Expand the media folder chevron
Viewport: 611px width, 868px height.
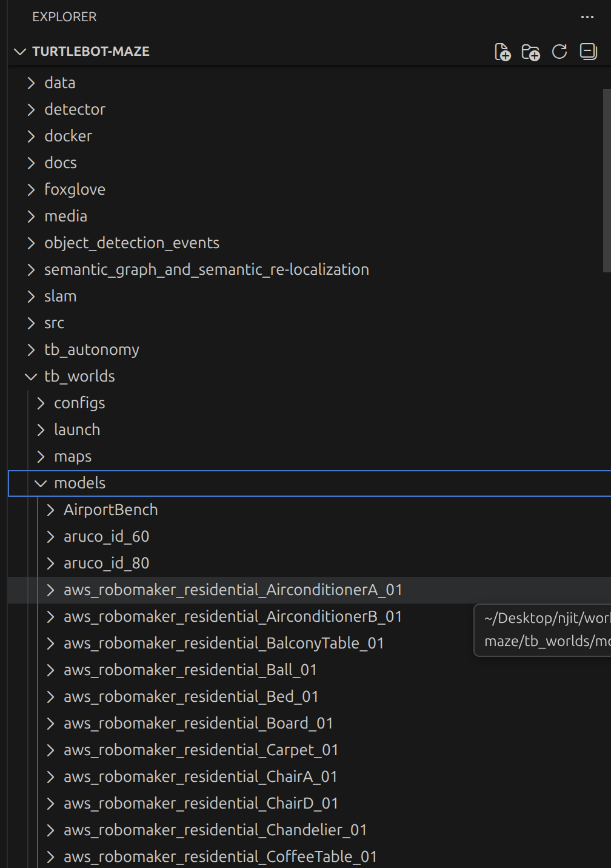point(31,217)
